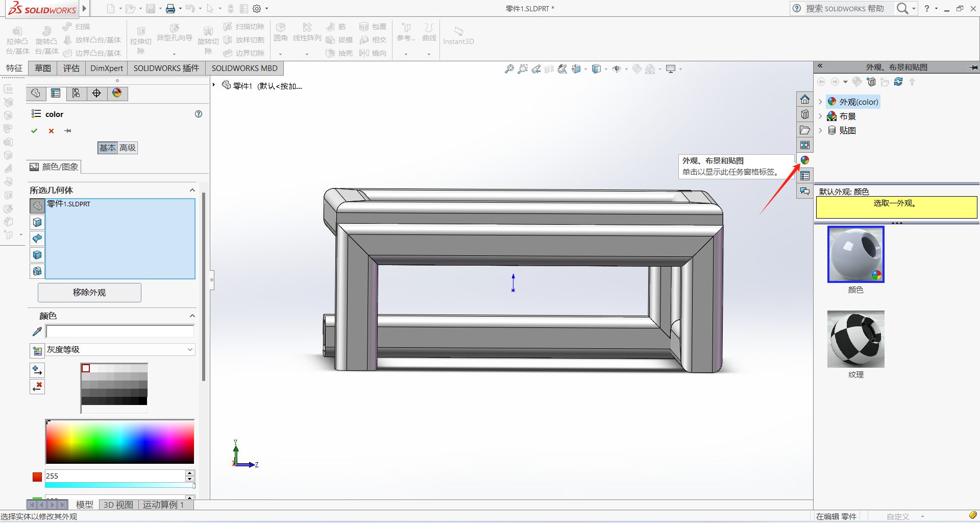Switch to the 草图 ribbon tab

pos(43,68)
